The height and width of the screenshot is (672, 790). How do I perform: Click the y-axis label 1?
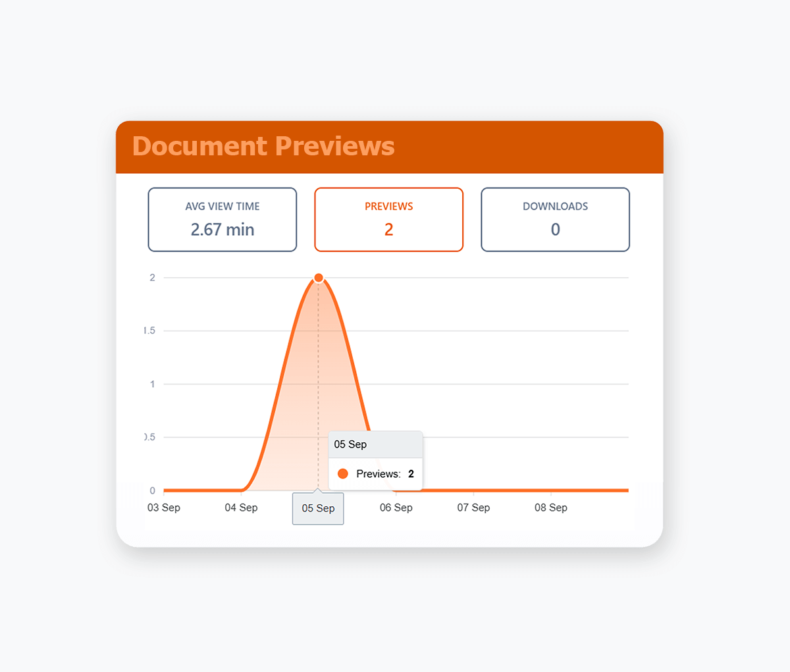click(x=153, y=384)
